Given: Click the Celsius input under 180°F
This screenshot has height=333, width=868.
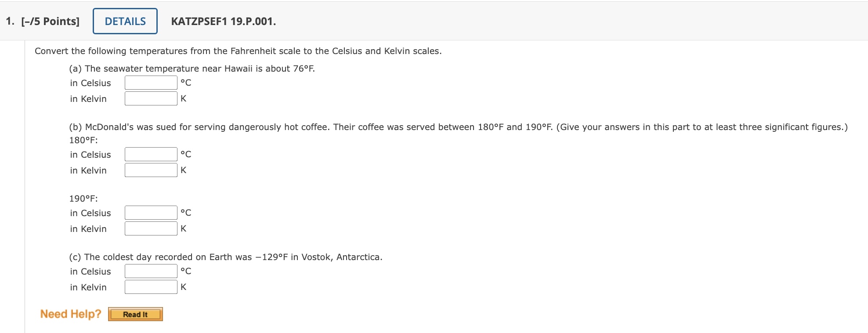Looking at the screenshot, I should [x=150, y=154].
